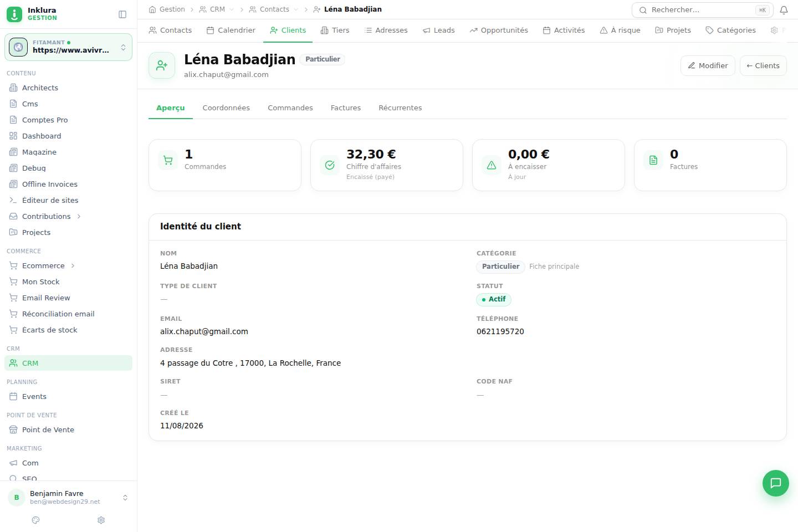Open Contacts breadcrumb dropdown
The height and width of the screenshot is (532, 798).
296,9
